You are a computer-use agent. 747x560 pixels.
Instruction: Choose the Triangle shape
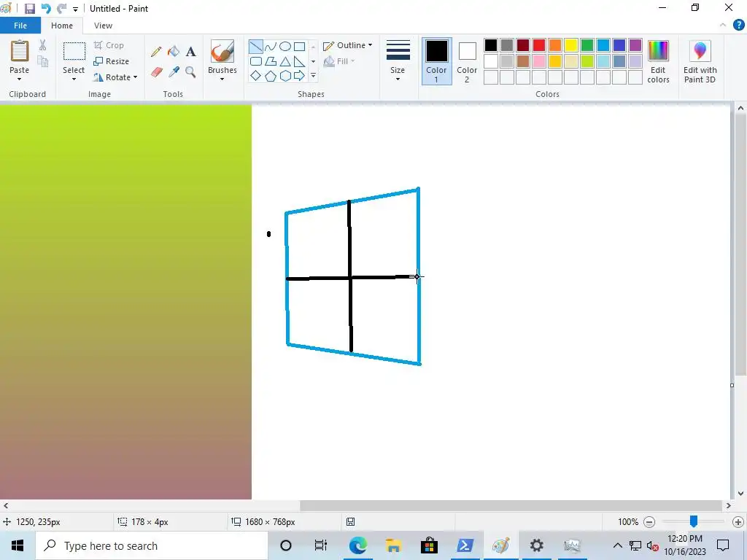(x=285, y=61)
